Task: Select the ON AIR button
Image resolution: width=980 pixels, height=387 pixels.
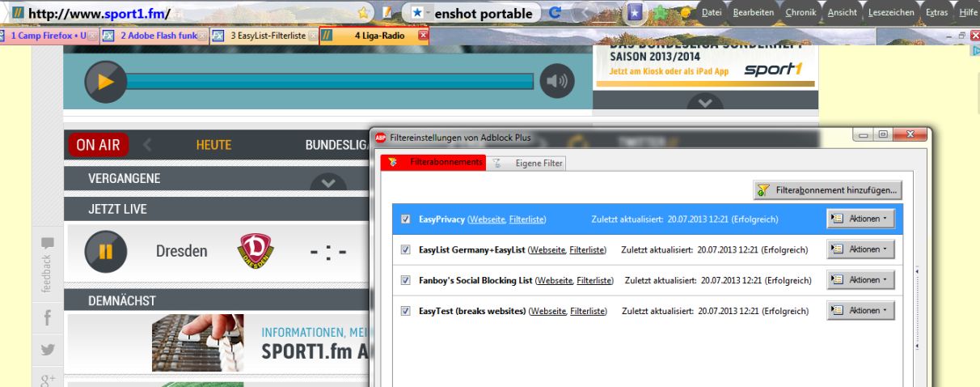Action: pos(98,145)
